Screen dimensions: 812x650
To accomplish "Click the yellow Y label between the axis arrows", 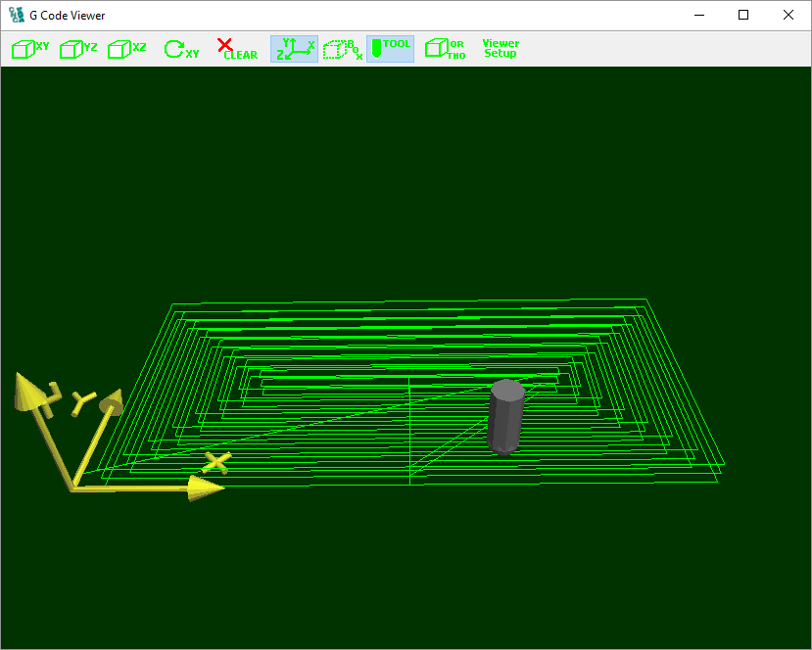I will [81, 399].
